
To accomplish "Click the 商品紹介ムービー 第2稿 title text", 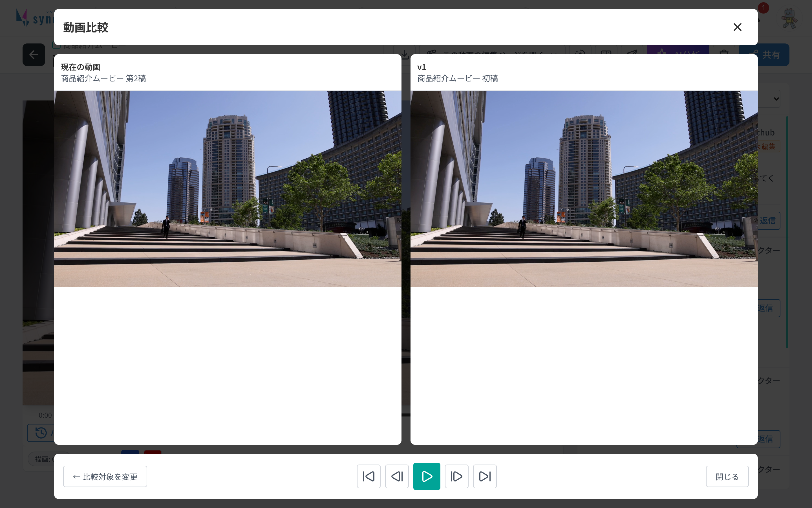I will click(103, 78).
